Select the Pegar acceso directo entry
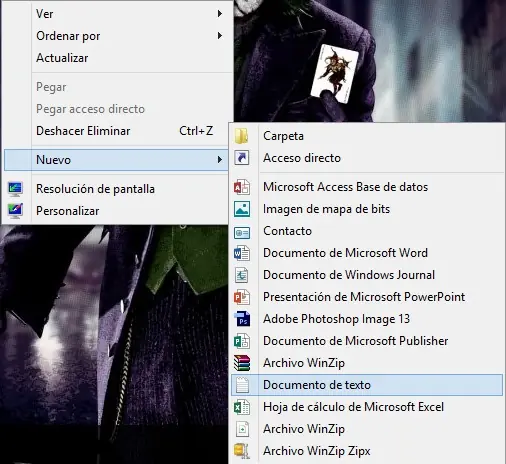506x464 pixels. tap(90, 109)
